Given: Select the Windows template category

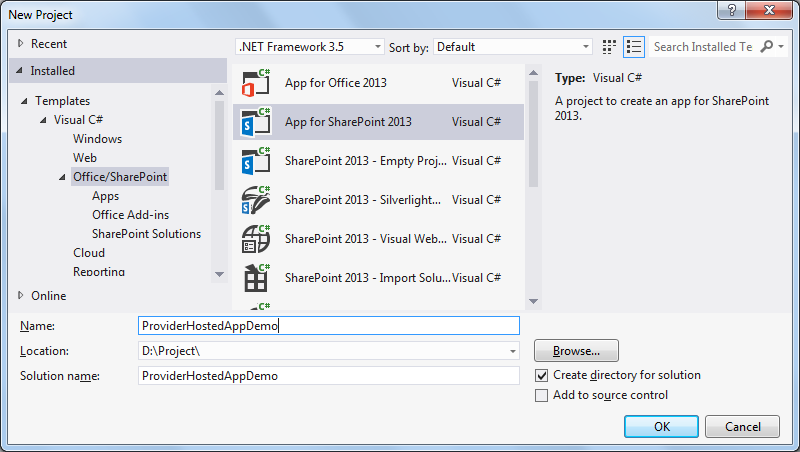Looking at the screenshot, I should pos(97,139).
